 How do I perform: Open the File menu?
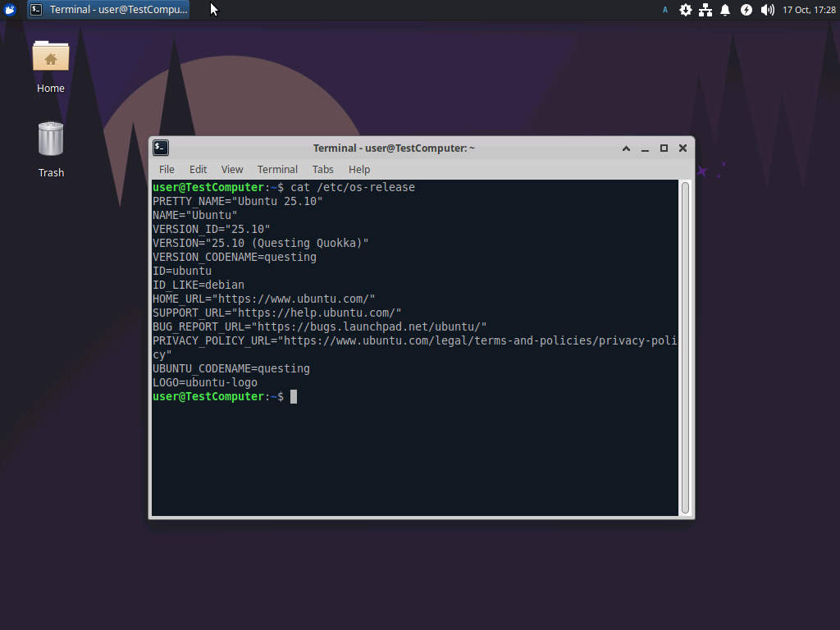[x=167, y=169]
